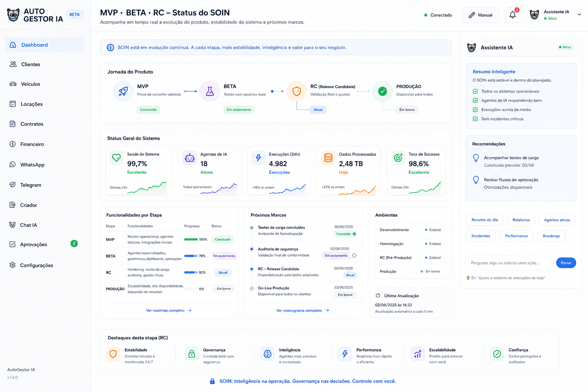Click the lightbulb beside Revisar fluxos de aprovação
The height and width of the screenshot is (392, 588).
click(476, 180)
